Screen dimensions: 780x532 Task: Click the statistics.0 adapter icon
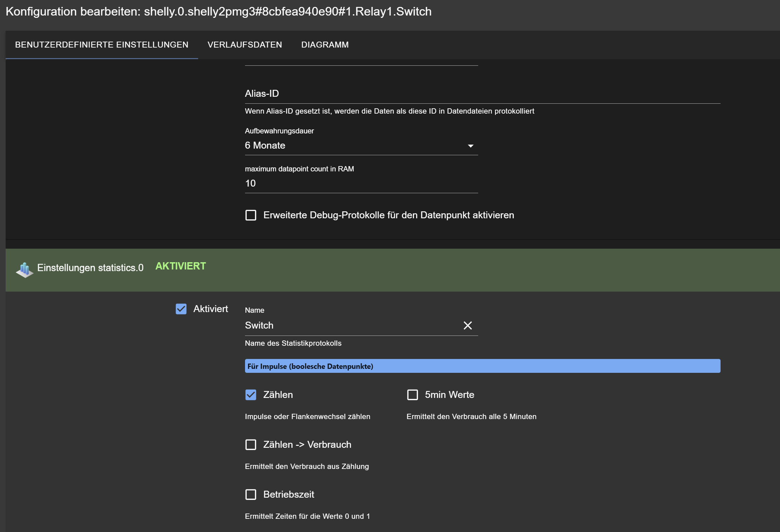click(24, 269)
